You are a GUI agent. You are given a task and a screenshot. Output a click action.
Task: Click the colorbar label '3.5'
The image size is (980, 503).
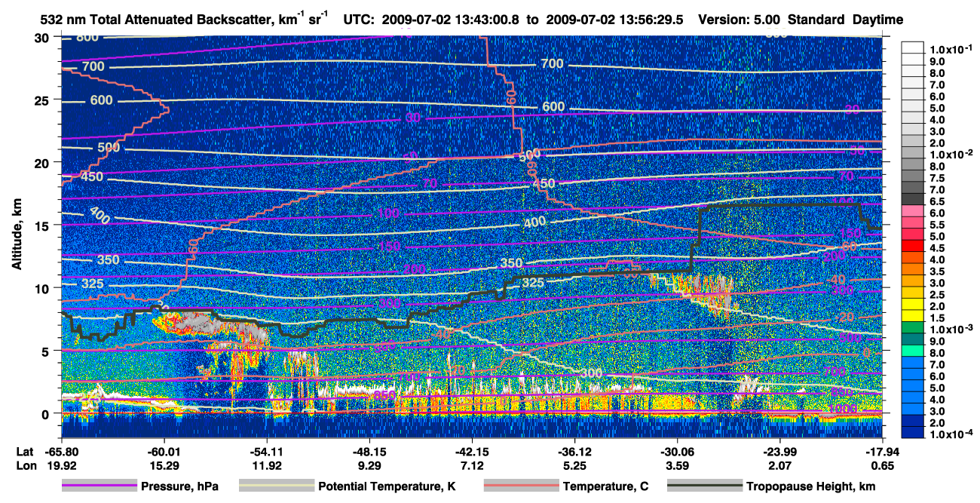click(937, 271)
